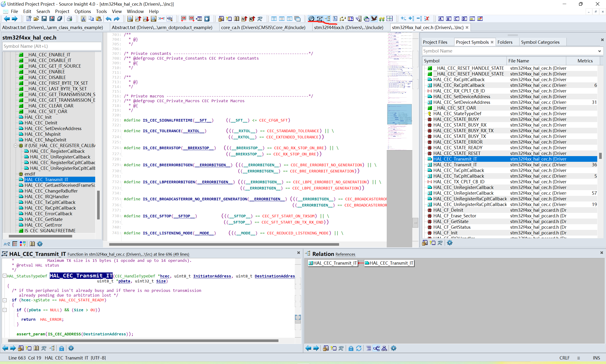Click the globe with window toolbar icon
Image resolution: width=606 pixels, height=364 pixels.
pos(366,19)
